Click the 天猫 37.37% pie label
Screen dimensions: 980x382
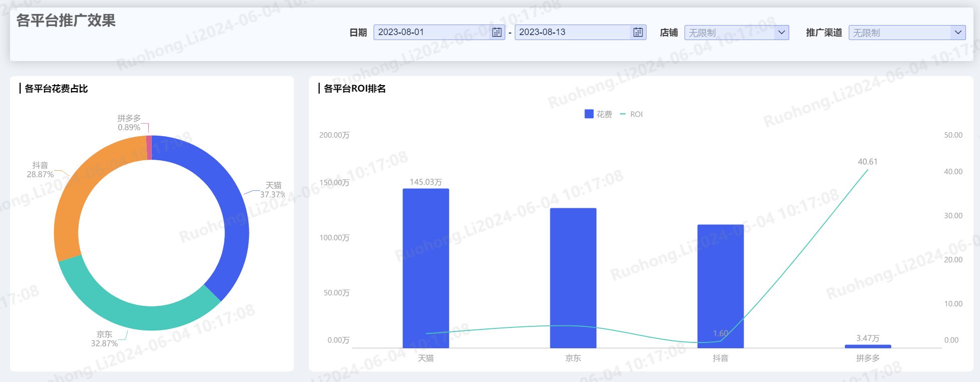[272, 190]
